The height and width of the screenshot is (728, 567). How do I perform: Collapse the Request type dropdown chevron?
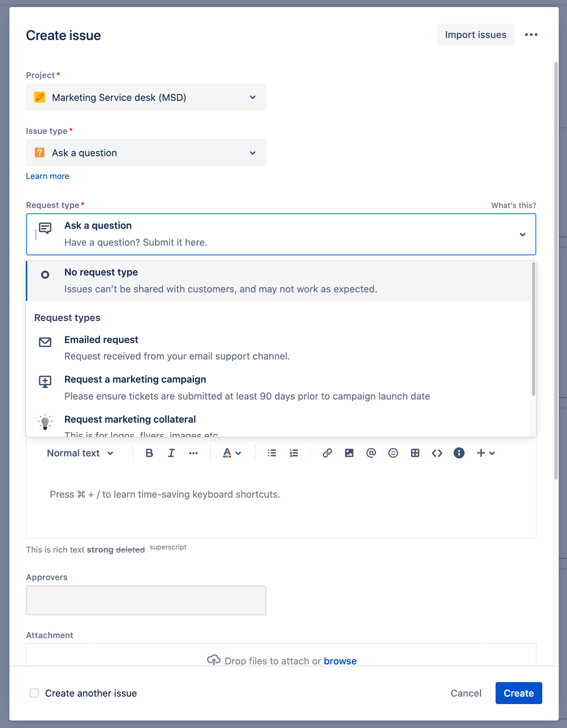click(x=523, y=235)
